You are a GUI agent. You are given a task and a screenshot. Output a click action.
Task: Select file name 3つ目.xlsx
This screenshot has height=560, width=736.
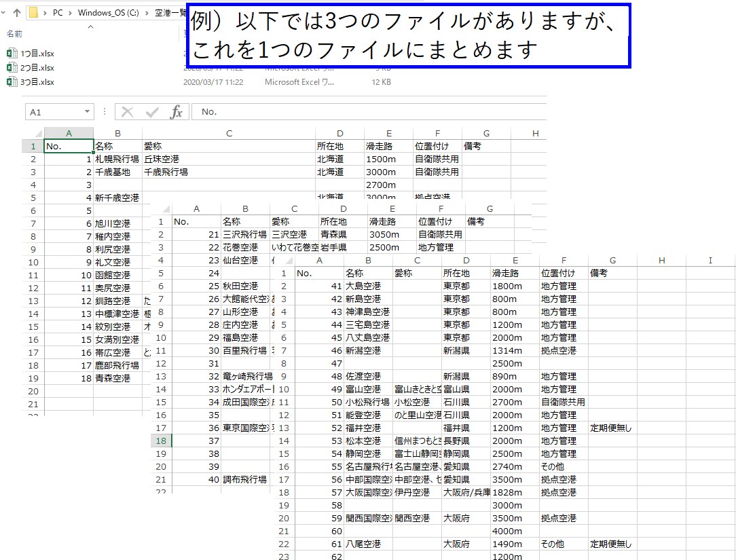[37, 81]
